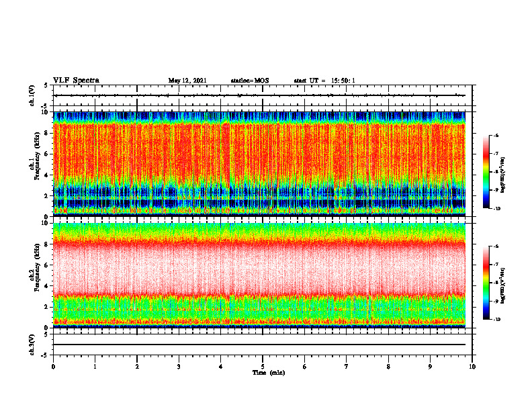Click the "ch.3(V)" waveform axis label
This screenshot has height=411, width=532.
click(32, 345)
